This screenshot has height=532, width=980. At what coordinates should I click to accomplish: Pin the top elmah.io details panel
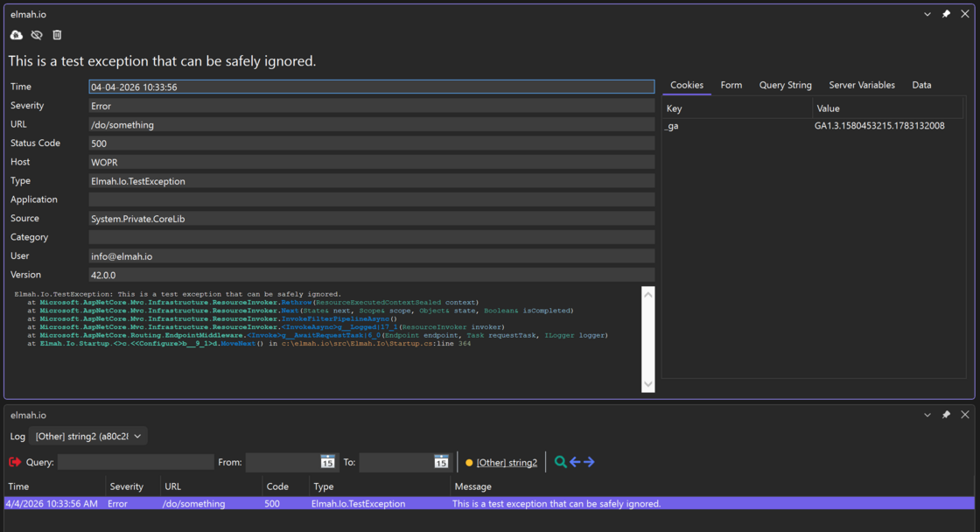pos(946,14)
